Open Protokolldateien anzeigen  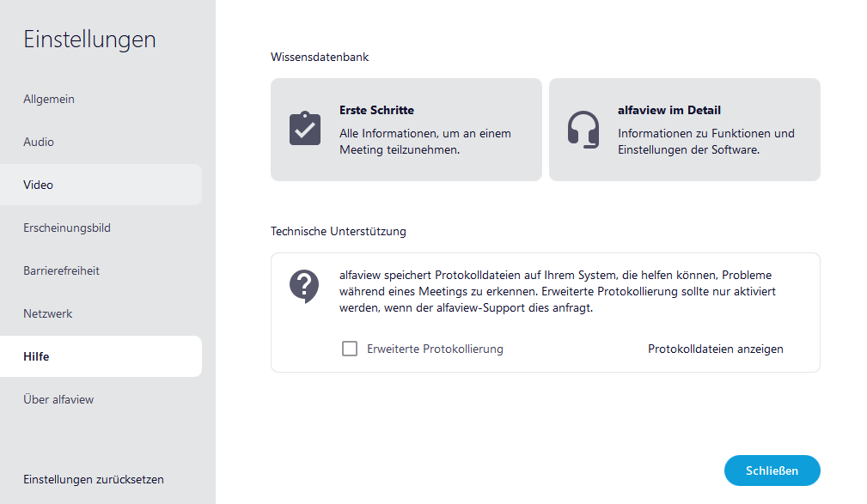715,349
